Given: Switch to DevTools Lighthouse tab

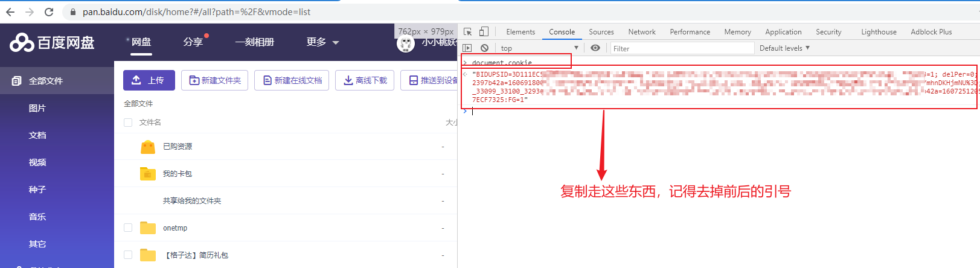Looking at the screenshot, I should click(879, 32).
